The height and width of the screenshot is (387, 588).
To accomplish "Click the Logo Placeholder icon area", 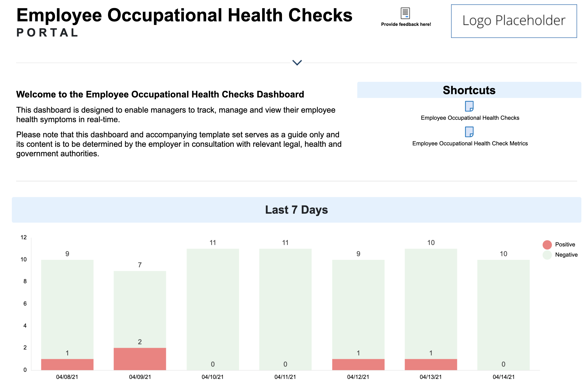I will pos(514,20).
